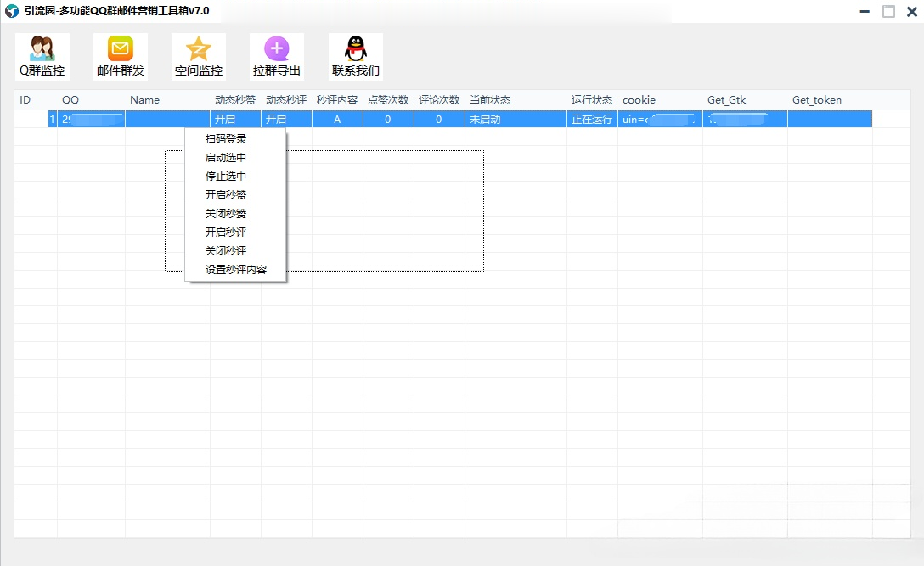The height and width of the screenshot is (566, 924).
Task: Click the app logo in the title bar
Action: tap(12, 12)
